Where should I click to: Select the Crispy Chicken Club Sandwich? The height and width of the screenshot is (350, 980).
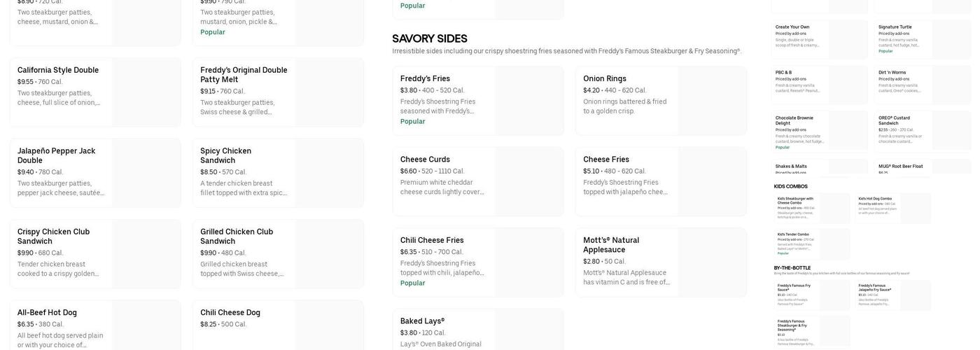53,237
